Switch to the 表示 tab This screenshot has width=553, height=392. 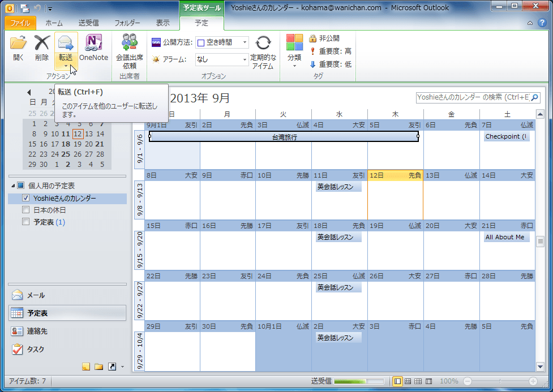click(x=163, y=23)
